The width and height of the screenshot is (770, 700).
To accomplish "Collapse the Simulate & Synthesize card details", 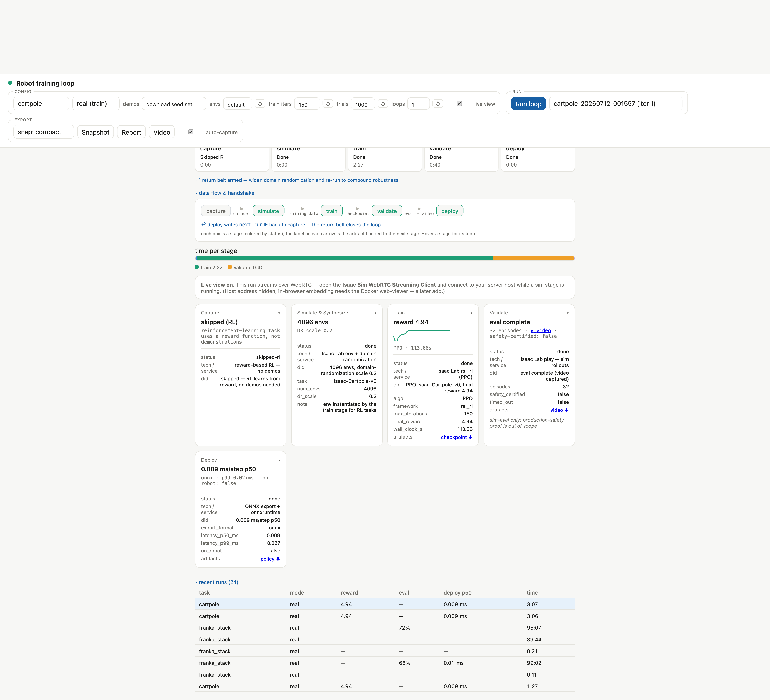I will point(376,313).
